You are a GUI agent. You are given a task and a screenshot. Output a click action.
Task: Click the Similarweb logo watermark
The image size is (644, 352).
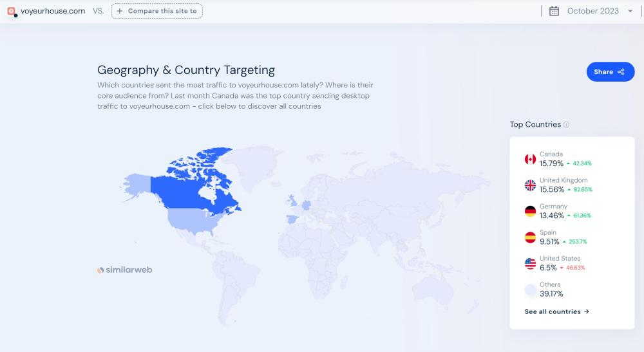coord(125,270)
